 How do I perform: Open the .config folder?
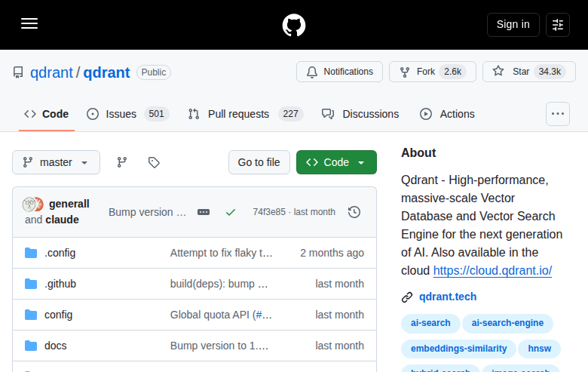coord(60,253)
